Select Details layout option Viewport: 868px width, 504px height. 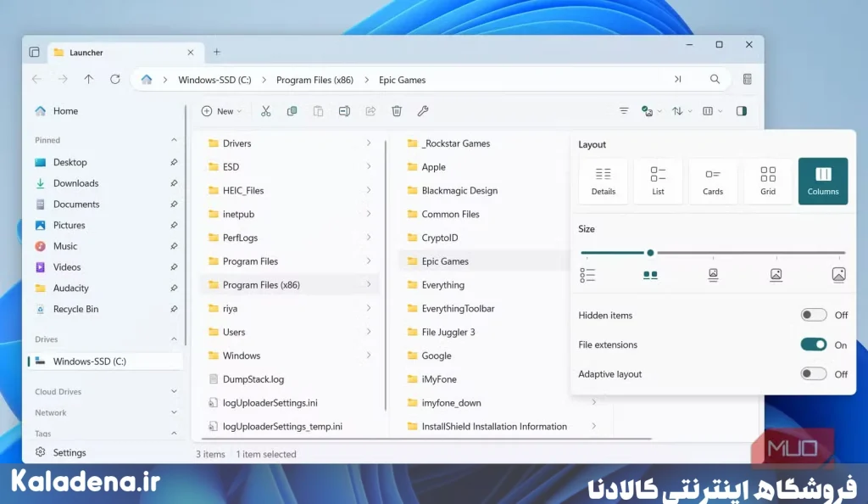pyautogui.click(x=603, y=181)
